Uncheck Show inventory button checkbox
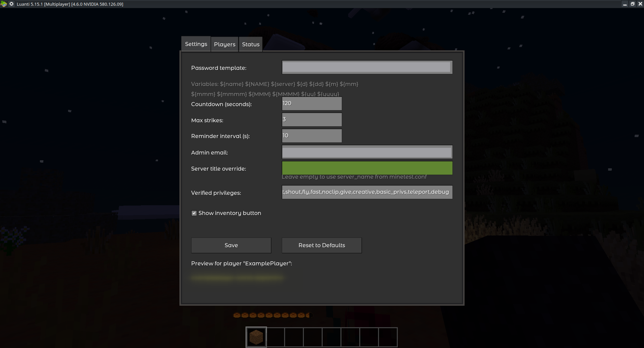This screenshot has height=348, width=644. coord(194,213)
